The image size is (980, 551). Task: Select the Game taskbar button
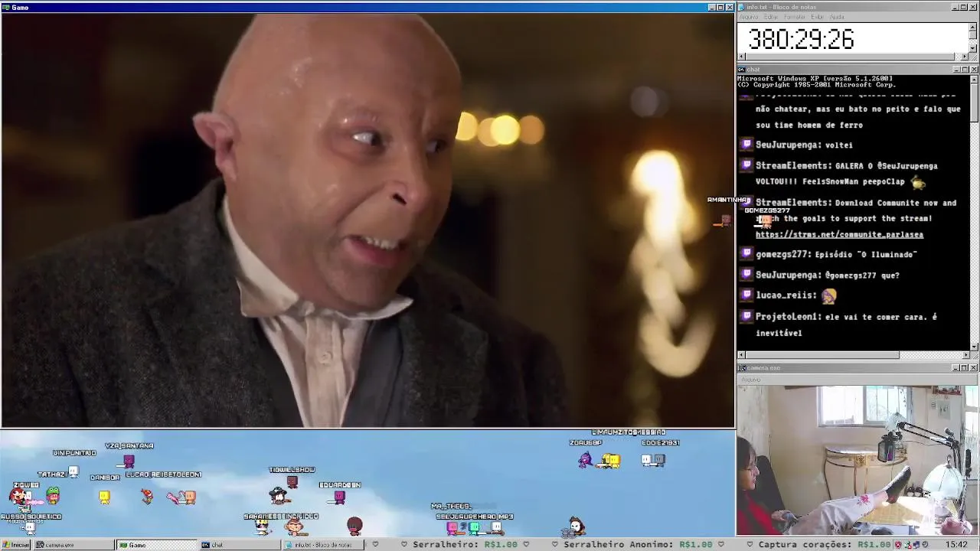pos(156,545)
